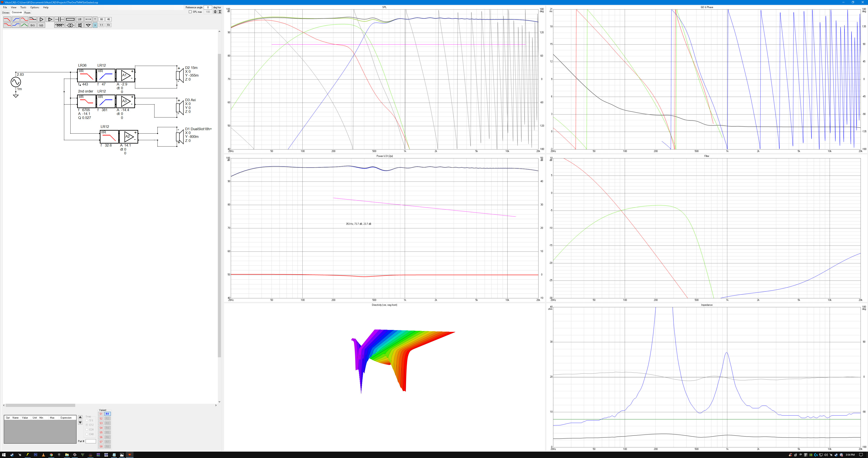
Task: Switch to the Drivers tab
Action: coord(6,13)
